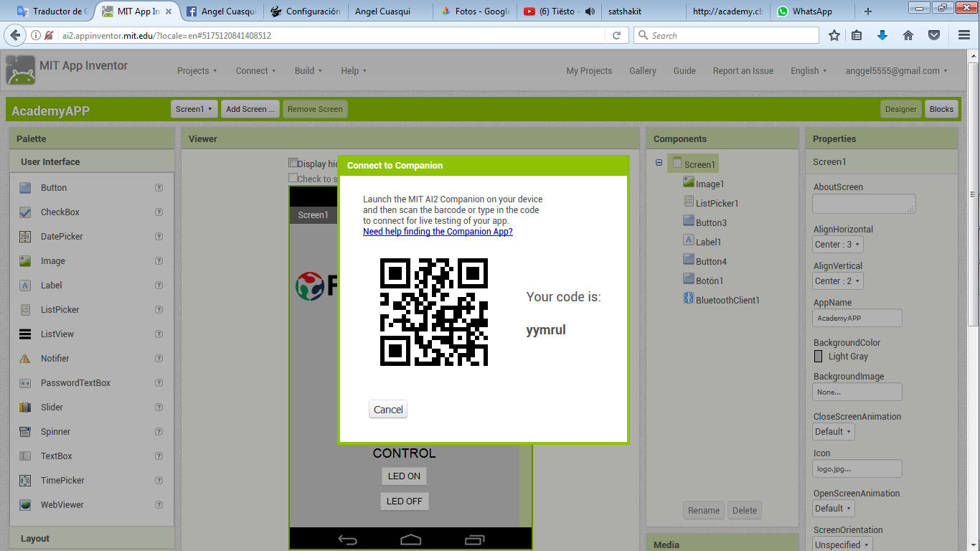Open browser downloads arrow icon
The image size is (980, 551).
tap(882, 35)
